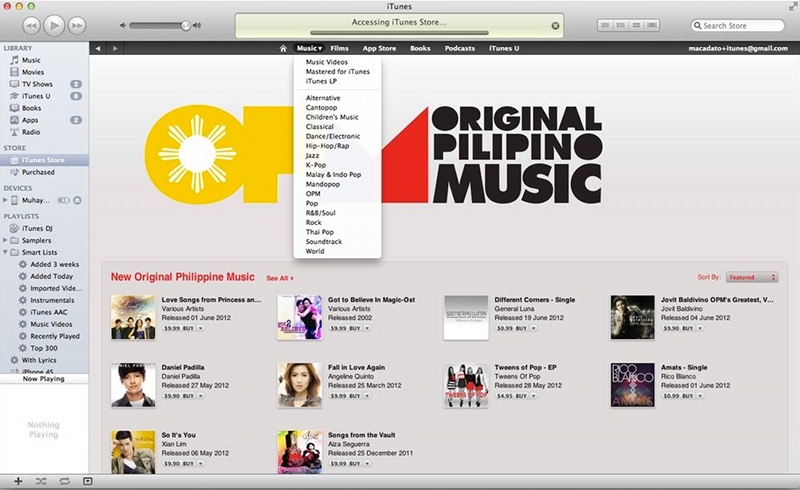This screenshot has height=490, width=800.
Task: Switch to Cover Flow view
Action: pyautogui.click(x=652, y=25)
